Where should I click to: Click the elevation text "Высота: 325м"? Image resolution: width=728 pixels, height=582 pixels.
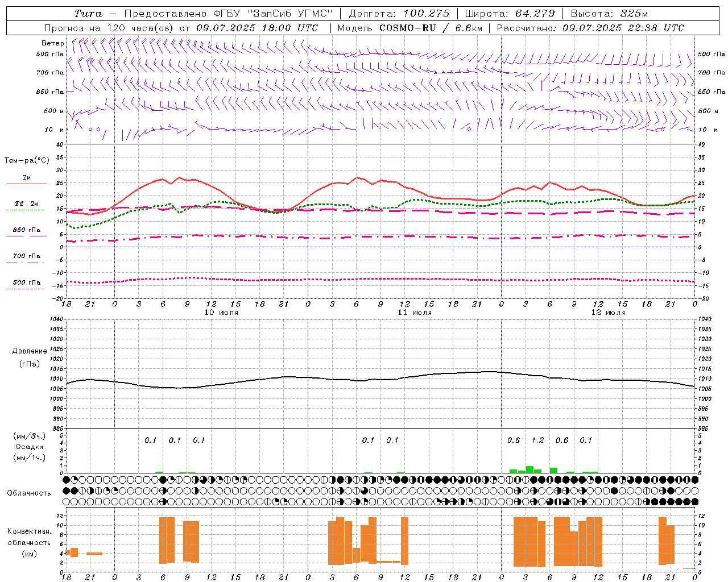[609, 13]
